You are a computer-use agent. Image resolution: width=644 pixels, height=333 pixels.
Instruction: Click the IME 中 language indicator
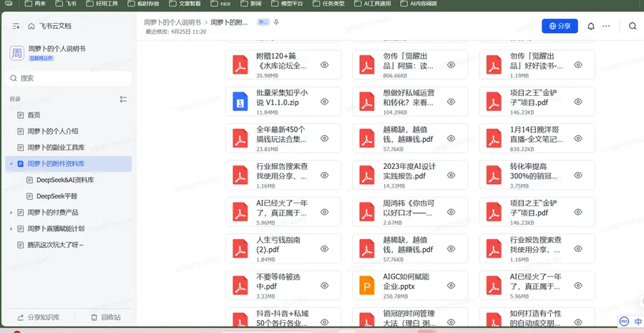(x=638, y=321)
